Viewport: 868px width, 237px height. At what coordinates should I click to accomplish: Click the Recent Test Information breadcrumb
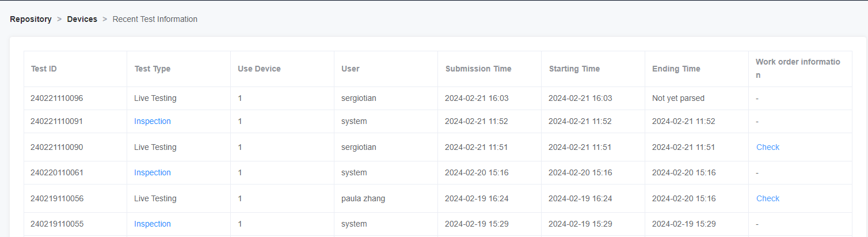coord(155,19)
